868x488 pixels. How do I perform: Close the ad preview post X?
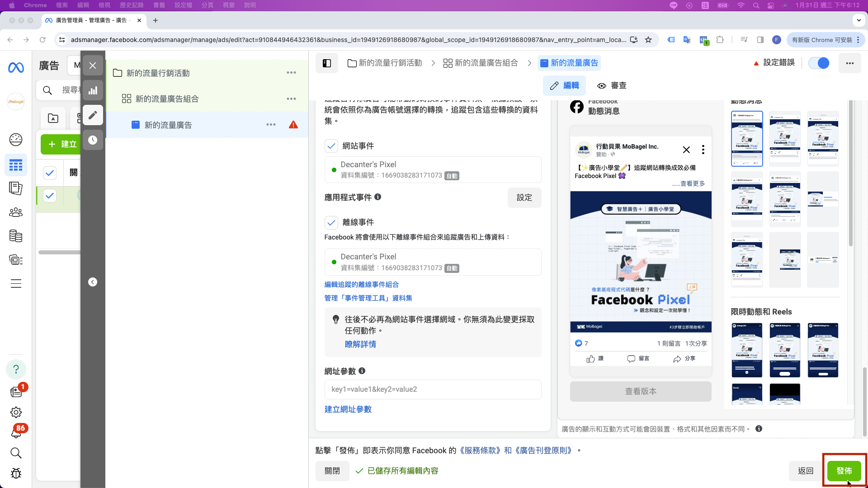(x=686, y=150)
